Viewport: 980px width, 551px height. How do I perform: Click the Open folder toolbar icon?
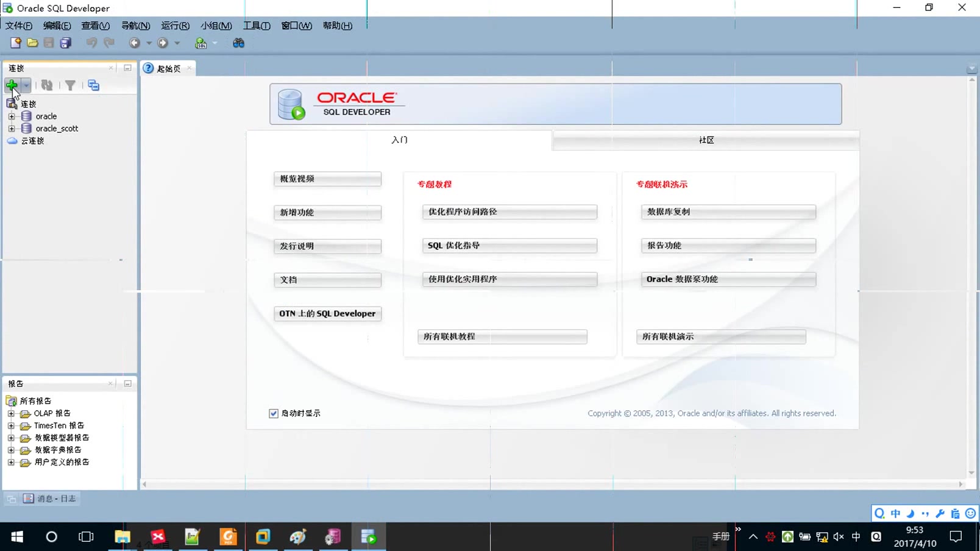pyautogui.click(x=32, y=43)
